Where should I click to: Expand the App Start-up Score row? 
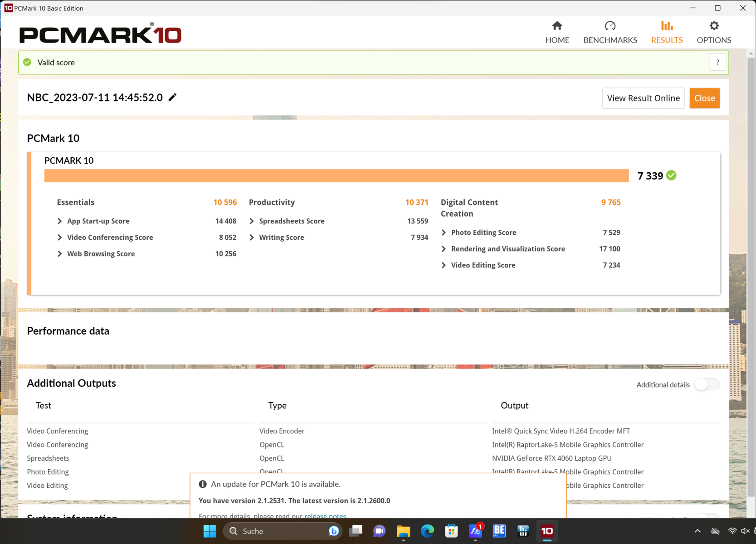(x=60, y=221)
